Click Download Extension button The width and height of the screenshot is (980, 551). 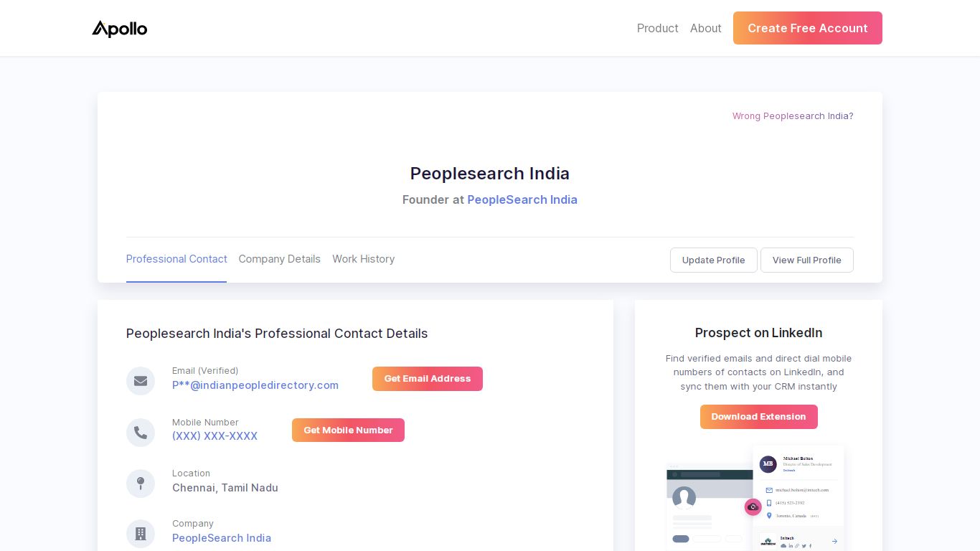(759, 417)
